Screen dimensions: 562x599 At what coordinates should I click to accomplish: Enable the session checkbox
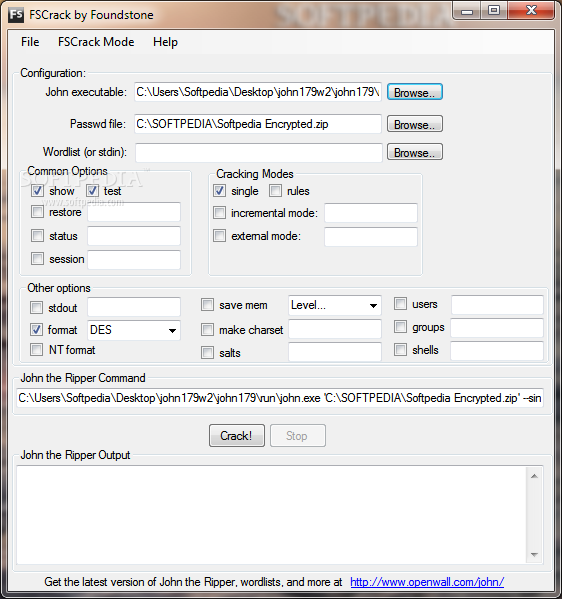coord(37,258)
